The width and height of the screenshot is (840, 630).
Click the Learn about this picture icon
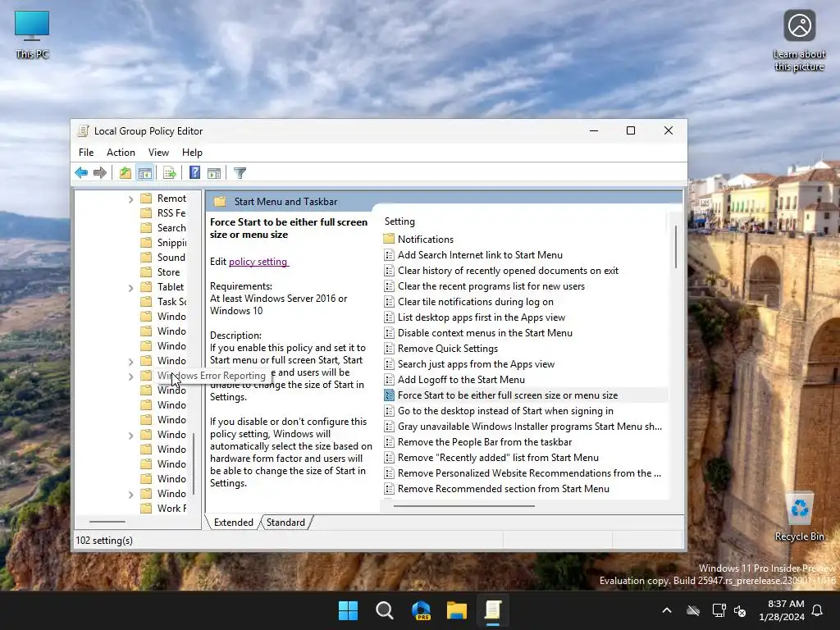(x=799, y=41)
